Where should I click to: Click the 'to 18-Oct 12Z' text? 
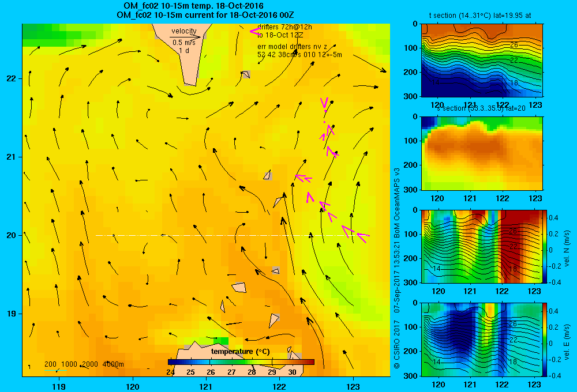(x=280, y=35)
